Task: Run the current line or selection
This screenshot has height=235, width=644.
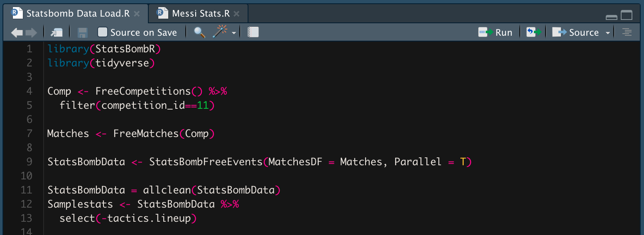Action: point(495,32)
